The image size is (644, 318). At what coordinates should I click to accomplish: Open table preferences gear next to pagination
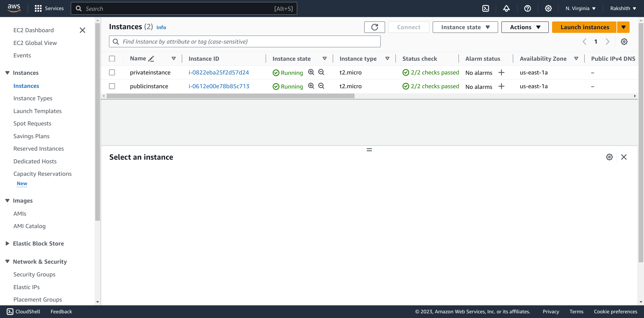[624, 42]
